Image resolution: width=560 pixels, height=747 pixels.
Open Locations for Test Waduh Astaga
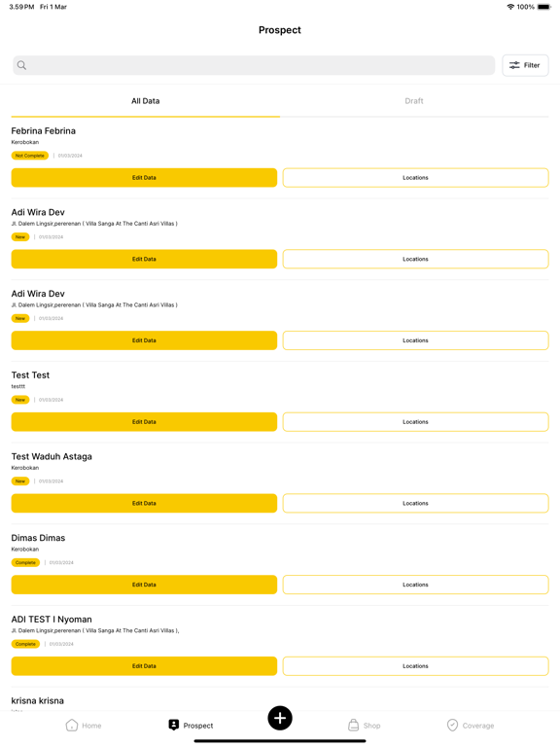coord(416,504)
